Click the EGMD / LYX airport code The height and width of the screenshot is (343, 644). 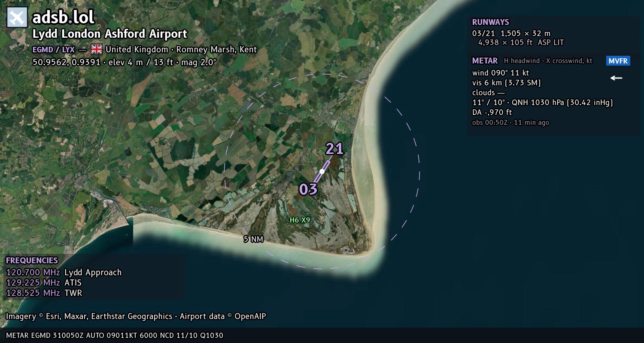tap(54, 49)
